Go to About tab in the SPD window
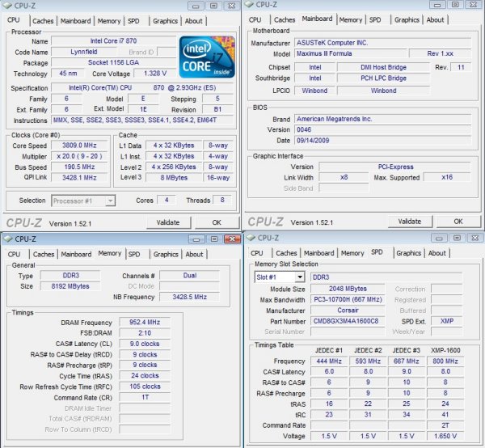485x448 pixels. click(437, 253)
